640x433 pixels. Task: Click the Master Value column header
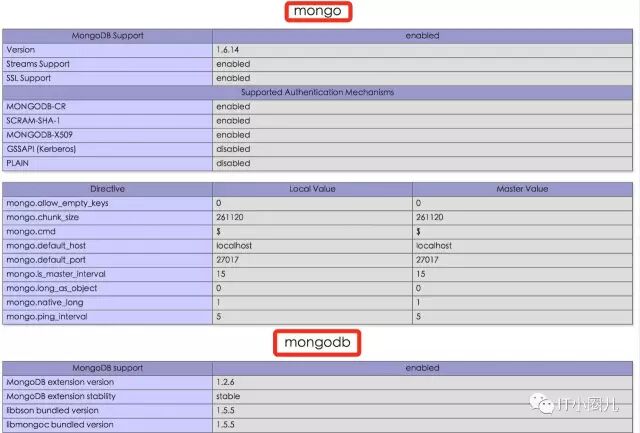coord(522,189)
